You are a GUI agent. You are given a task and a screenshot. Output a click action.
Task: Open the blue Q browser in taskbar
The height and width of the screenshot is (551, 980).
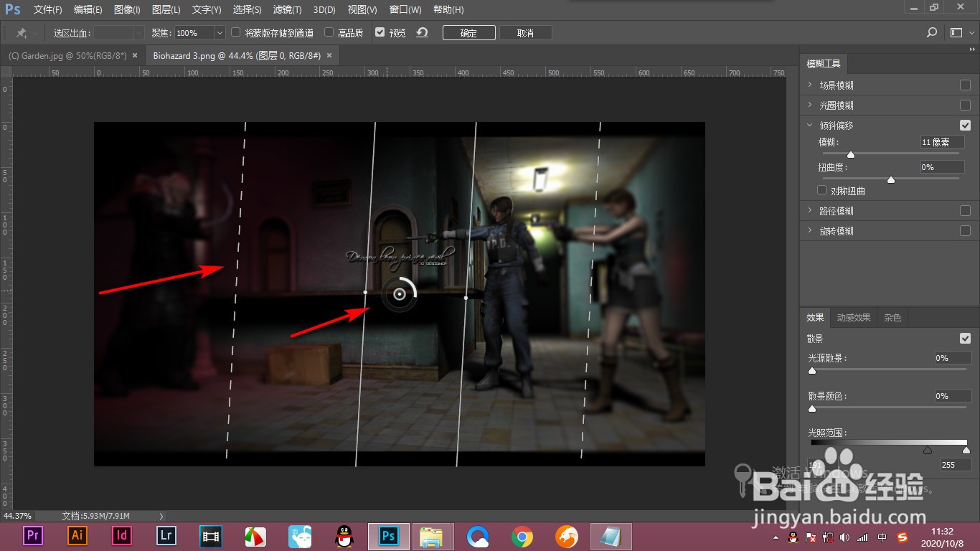pyautogui.click(x=478, y=536)
